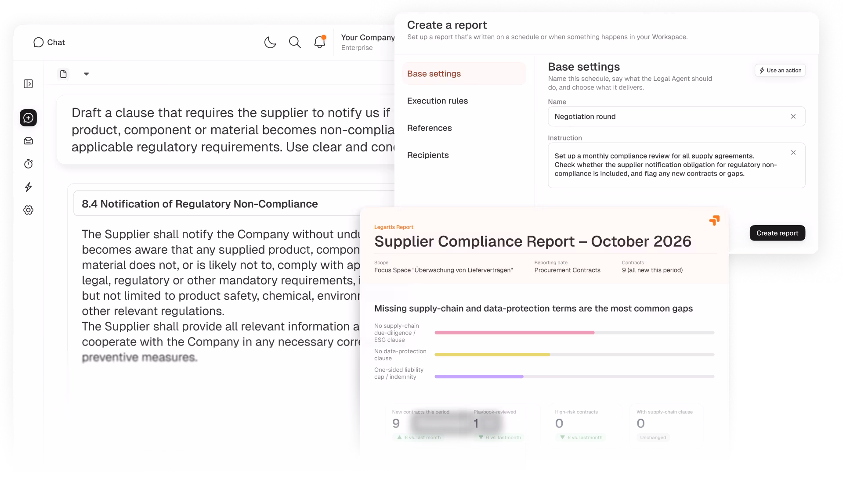The height and width of the screenshot is (488, 868).
Task: Open search with the magnifier icon
Action: click(x=295, y=42)
